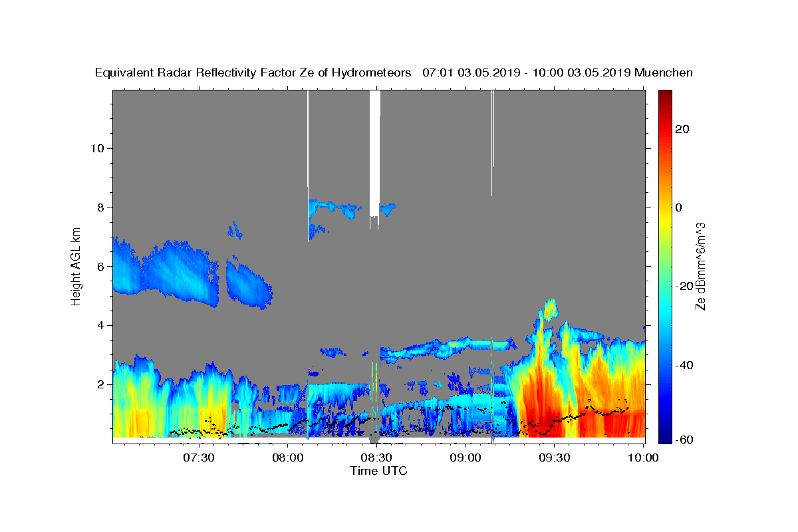Click the height tick label 8
This screenshot has width=798, height=532.
coord(100,207)
